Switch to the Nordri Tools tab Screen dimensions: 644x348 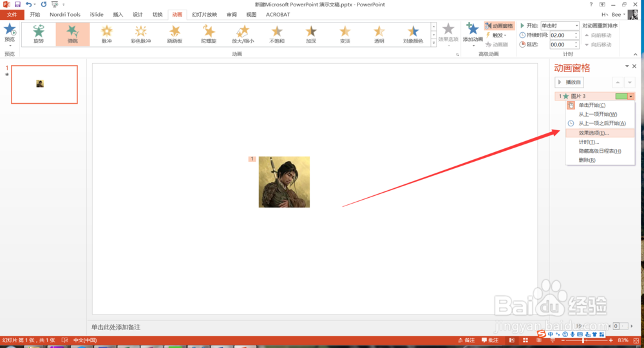click(65, 14)
